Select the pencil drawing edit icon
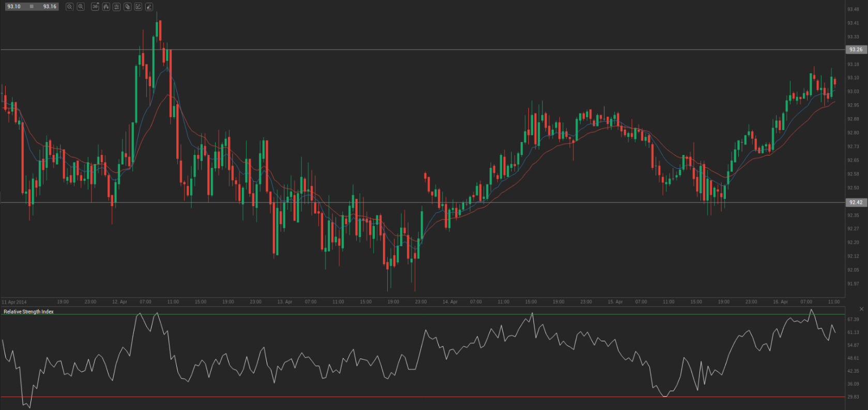The image size is (868, 410). (138, 7)
